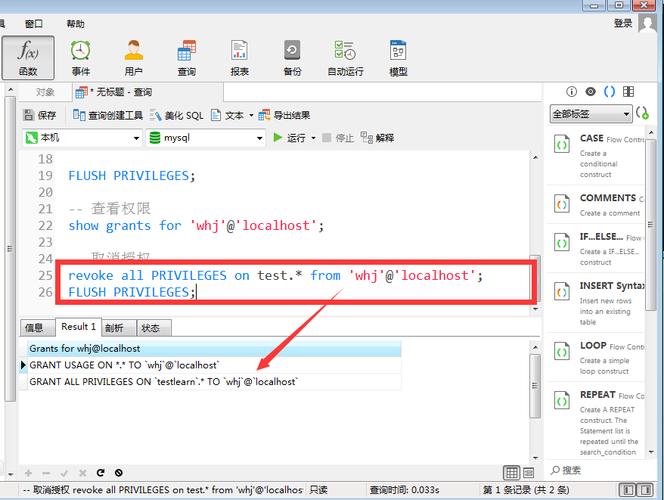Select the CASE snippet
This screenshot has height=500, width=664.
(598, 156)
